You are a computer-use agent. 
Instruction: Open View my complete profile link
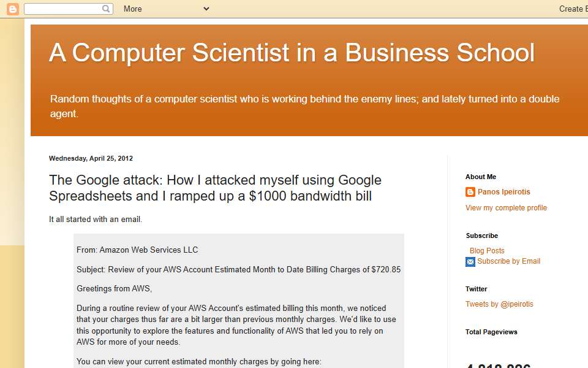[x=506, y=208]
